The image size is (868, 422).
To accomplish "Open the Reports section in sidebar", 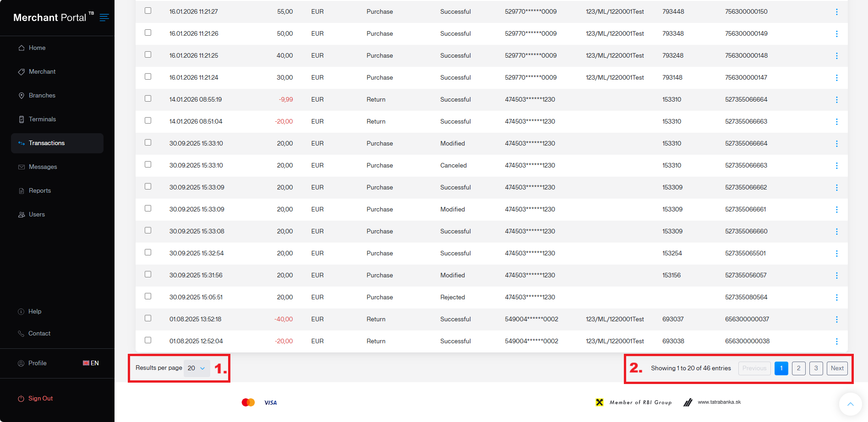I will (x=39, y=191).
